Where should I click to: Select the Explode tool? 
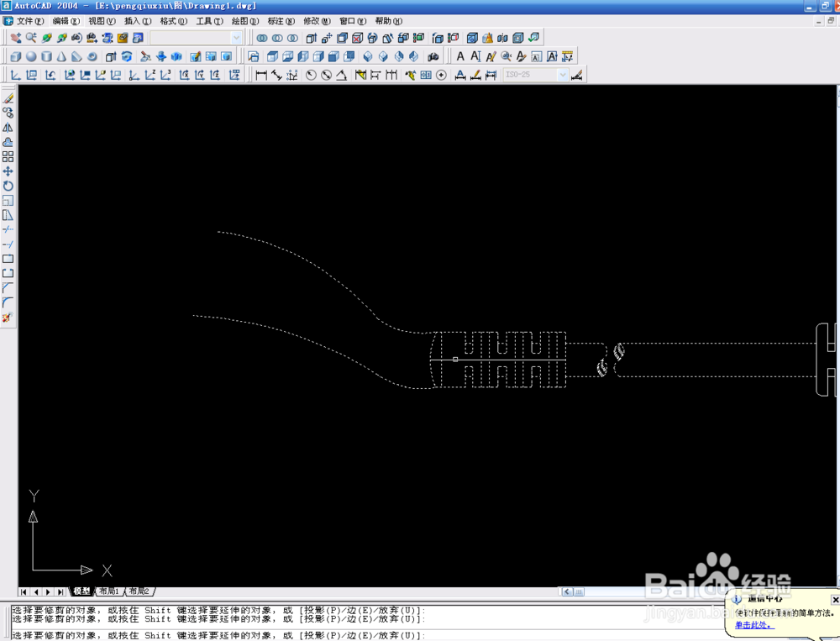click(8, 318)
